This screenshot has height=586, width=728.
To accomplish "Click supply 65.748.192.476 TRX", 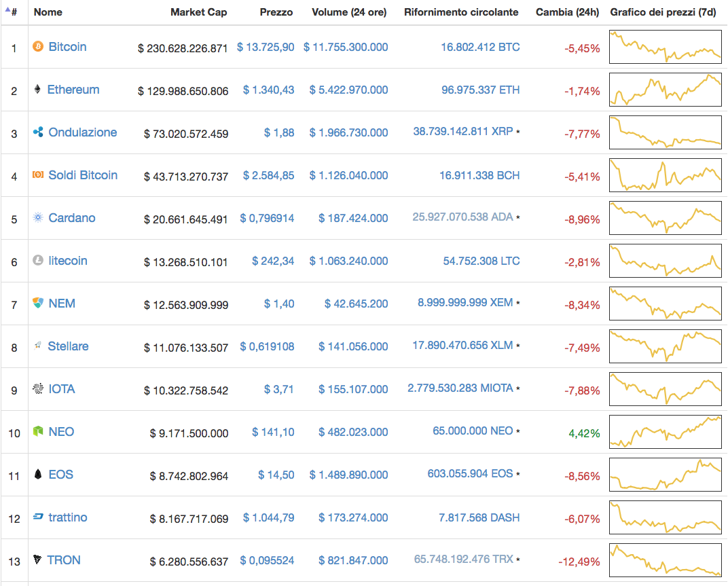I will [464, 559].
